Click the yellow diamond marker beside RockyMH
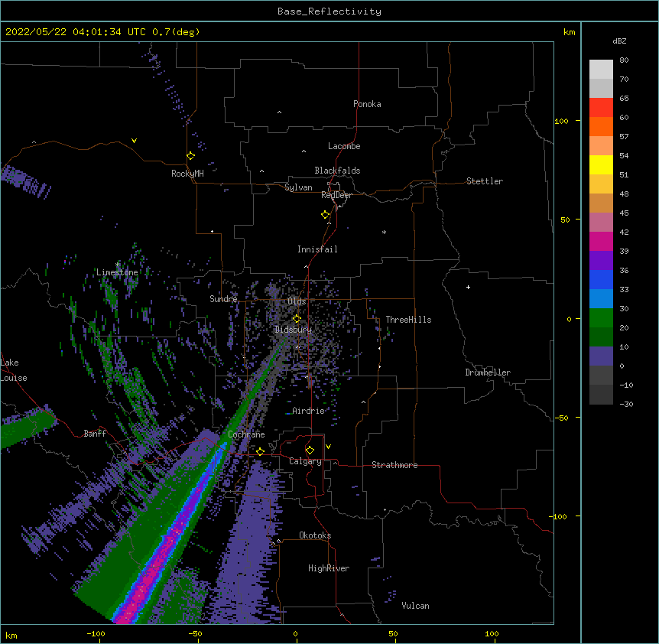 pyautogui.click(x=191, y=156)
